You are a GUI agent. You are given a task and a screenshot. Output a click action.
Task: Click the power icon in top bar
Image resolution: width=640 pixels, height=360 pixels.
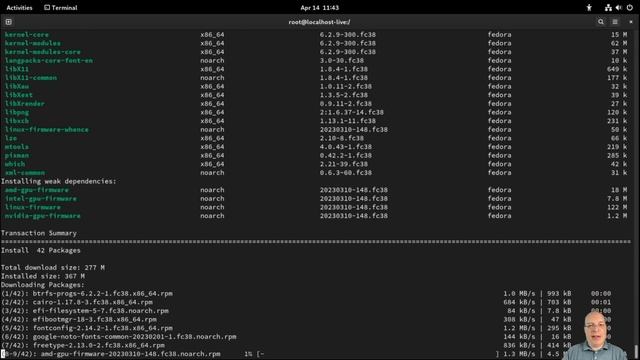click(629, 8)
